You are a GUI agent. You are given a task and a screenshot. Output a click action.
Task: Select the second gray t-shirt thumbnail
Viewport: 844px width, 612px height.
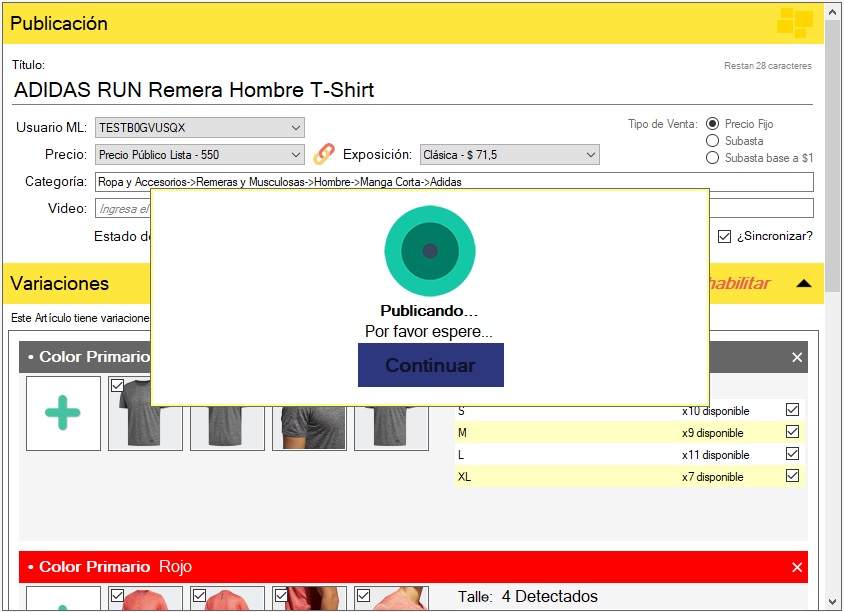[x=227, y=428]
